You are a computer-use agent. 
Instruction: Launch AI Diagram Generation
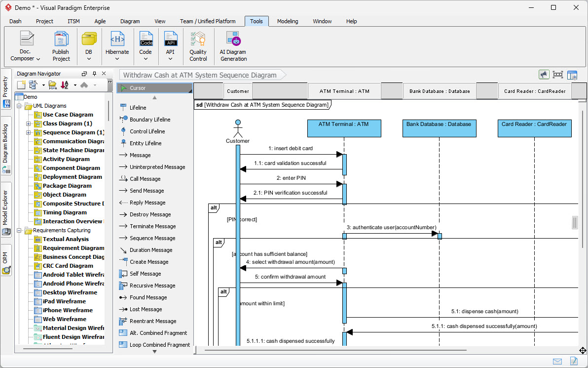[x=233, y=46]
